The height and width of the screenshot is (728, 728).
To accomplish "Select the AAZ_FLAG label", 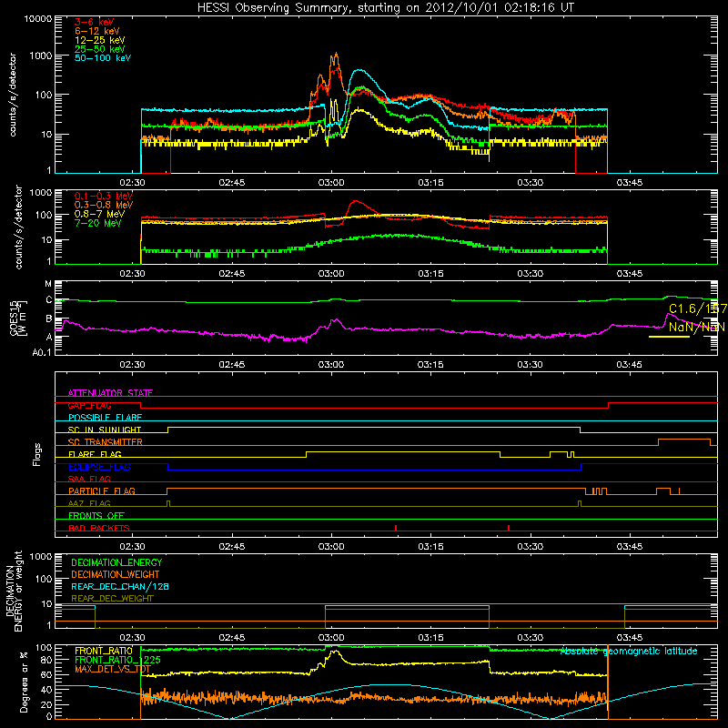I will (89, 503).
